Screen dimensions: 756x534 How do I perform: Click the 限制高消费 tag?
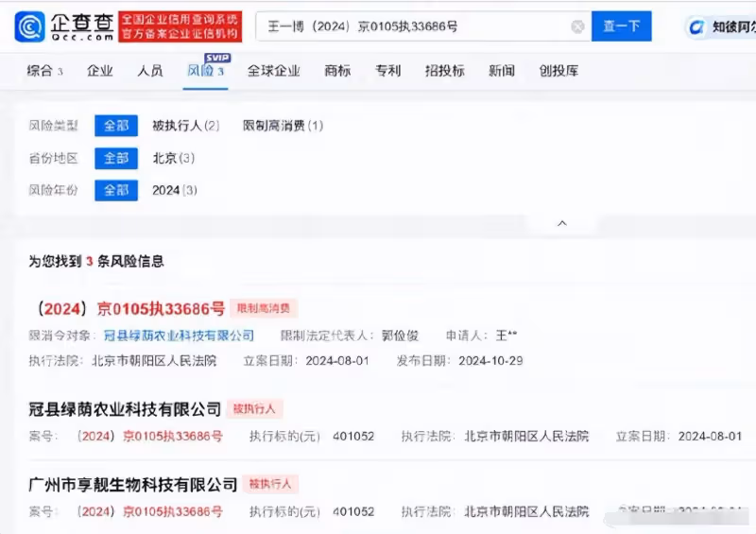264,308
